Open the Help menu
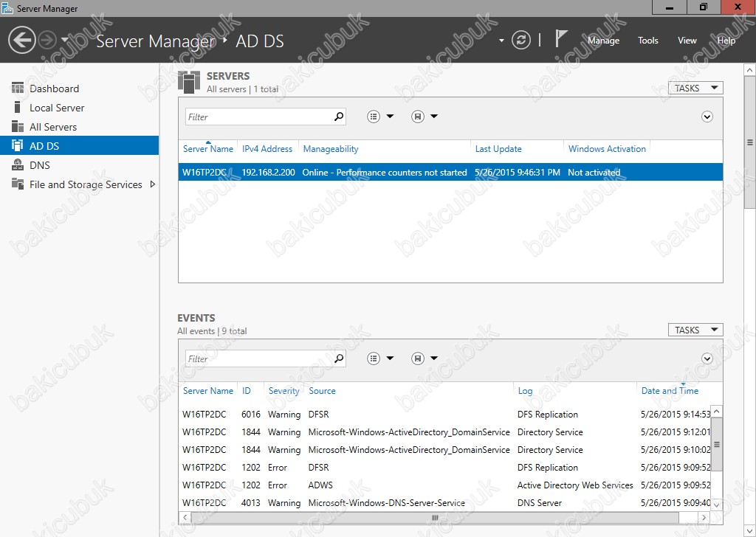This screenshot has width=756, height=537. click(x=726, y=41)
